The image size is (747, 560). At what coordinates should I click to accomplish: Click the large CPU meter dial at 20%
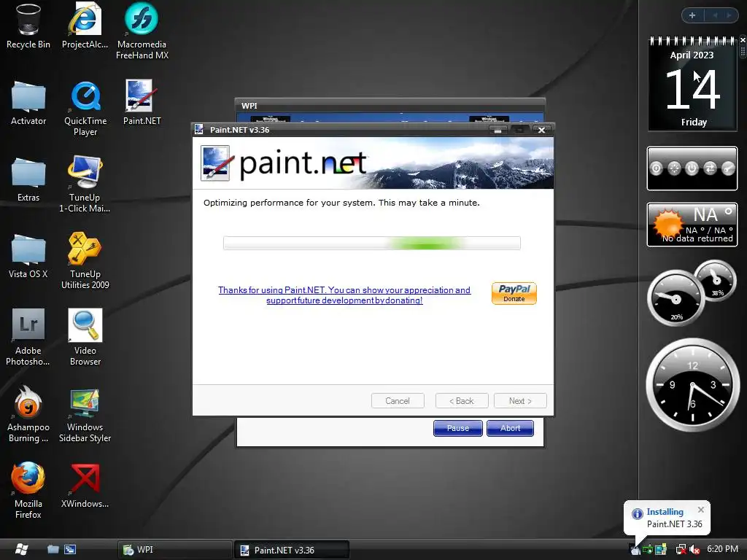(676, 298)
